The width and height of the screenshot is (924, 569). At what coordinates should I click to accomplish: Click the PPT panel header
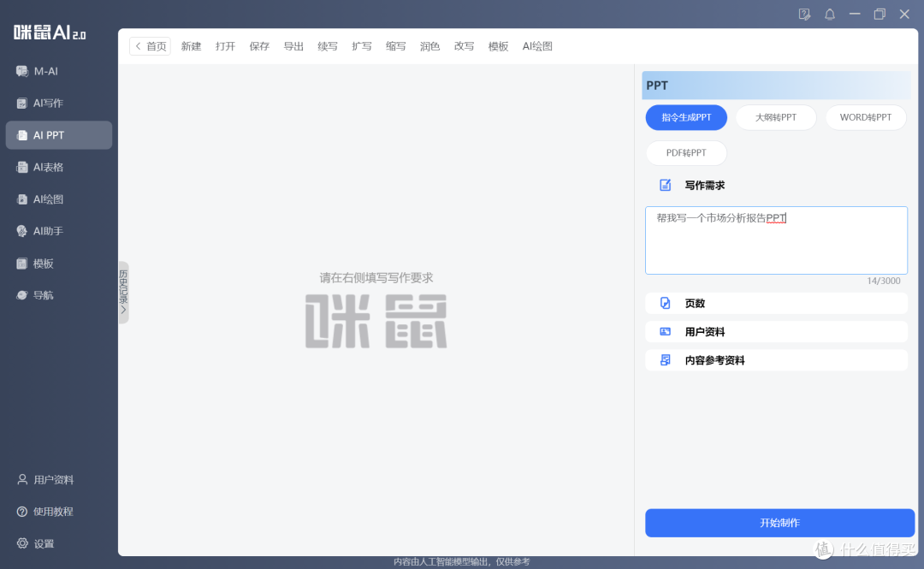point(776,86)
